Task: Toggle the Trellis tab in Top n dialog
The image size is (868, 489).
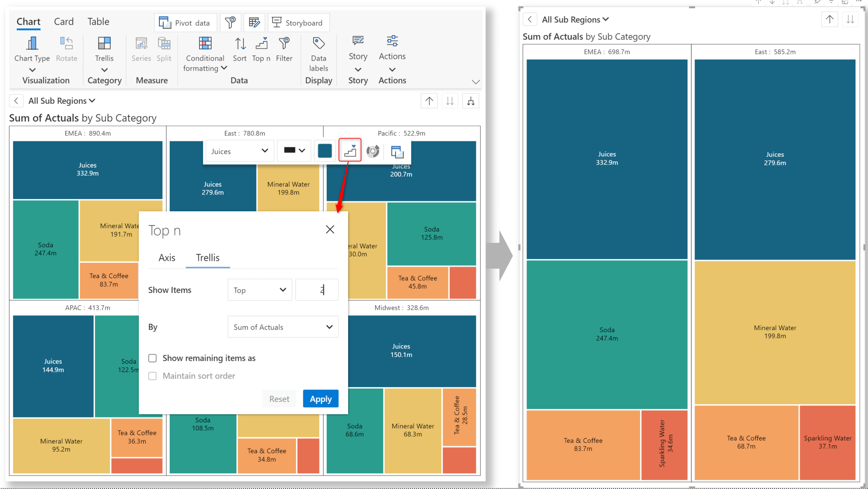Action: 208,258
